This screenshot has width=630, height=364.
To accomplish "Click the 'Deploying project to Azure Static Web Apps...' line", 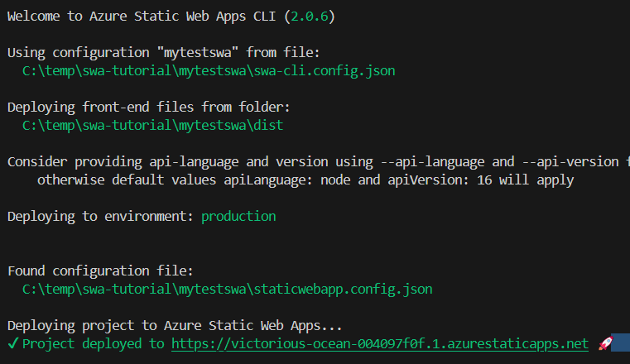I will 175,326.
